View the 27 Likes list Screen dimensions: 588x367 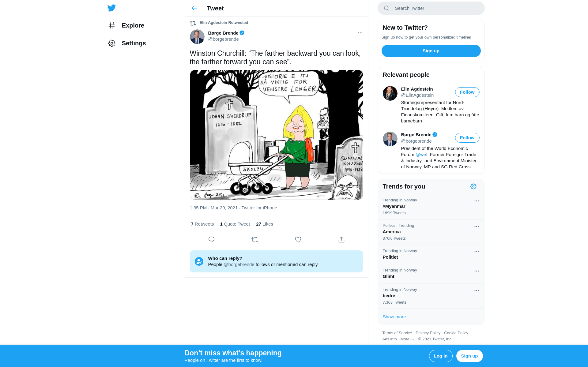(265, 224)
